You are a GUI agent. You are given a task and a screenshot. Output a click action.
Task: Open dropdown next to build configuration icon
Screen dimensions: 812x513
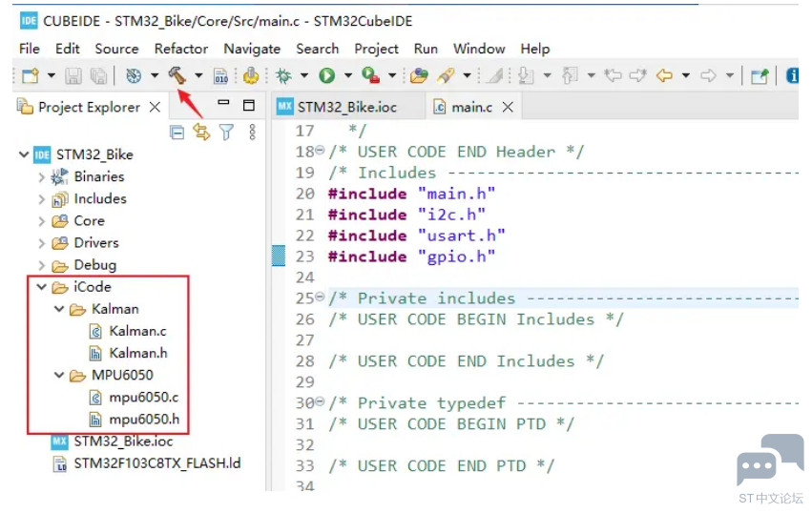pyautogui.click(x=155, y=75)
